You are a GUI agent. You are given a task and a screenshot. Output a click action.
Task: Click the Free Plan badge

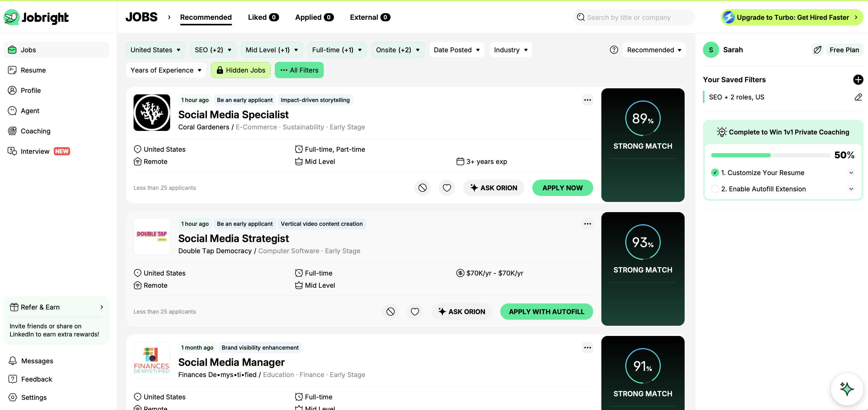[x=844, y=50]
